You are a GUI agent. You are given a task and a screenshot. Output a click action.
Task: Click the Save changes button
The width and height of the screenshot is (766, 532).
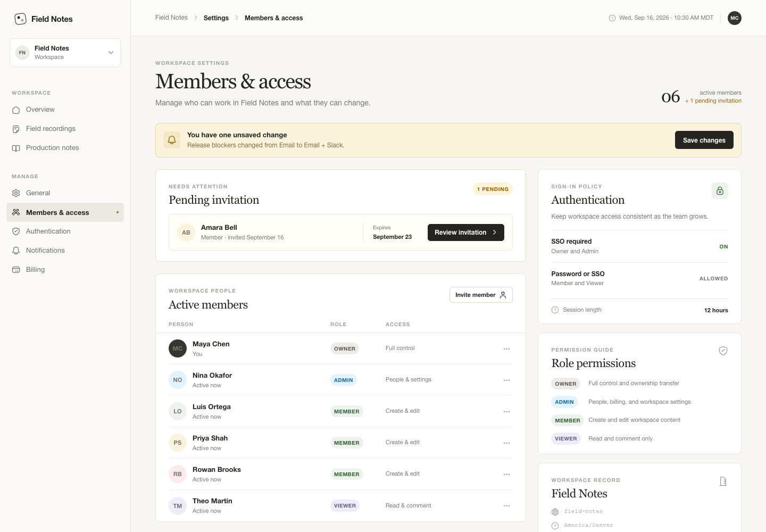coord(704,140)
